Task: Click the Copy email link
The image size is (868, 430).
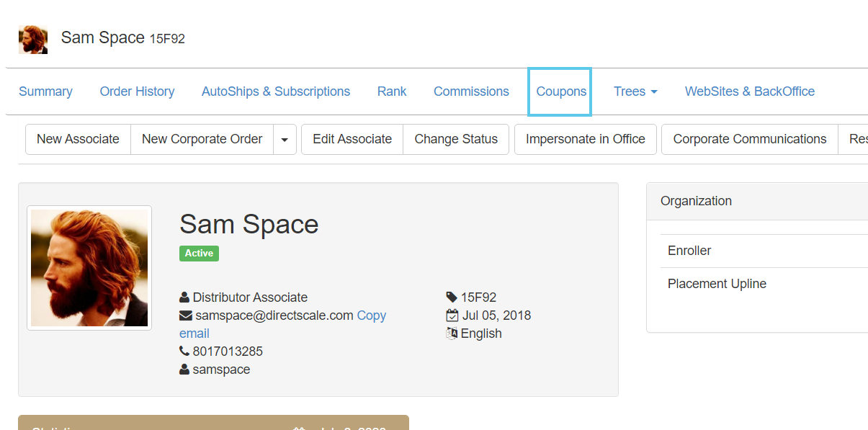Action: (x=371, y=315)
